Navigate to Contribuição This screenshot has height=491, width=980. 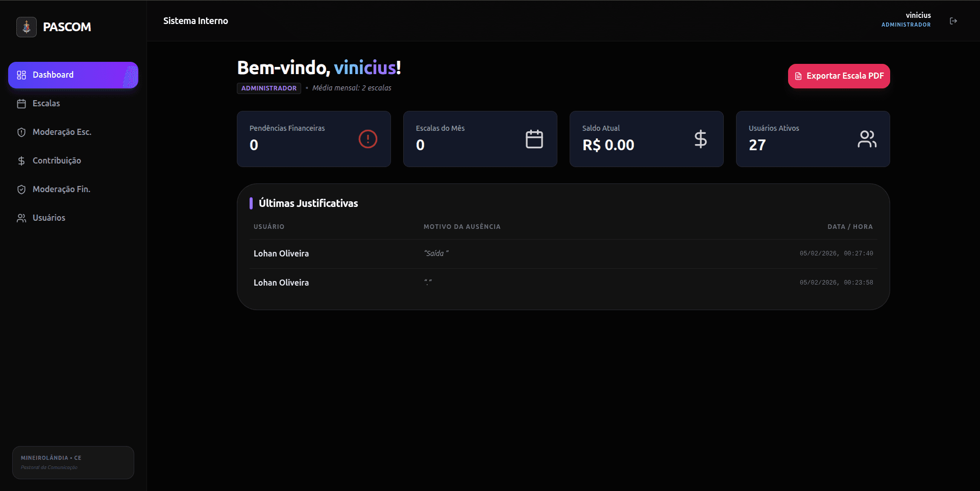(x=73, y=161)
